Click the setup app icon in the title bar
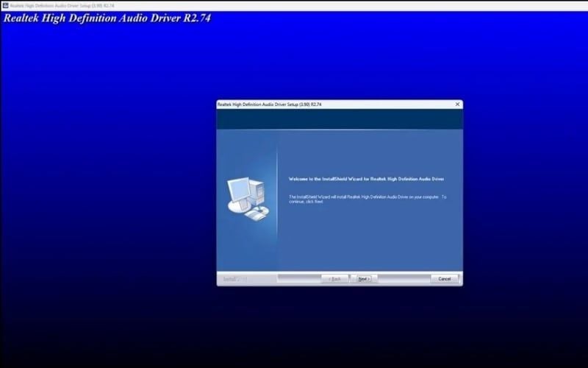The image size is (588, 368). [5, 6]
